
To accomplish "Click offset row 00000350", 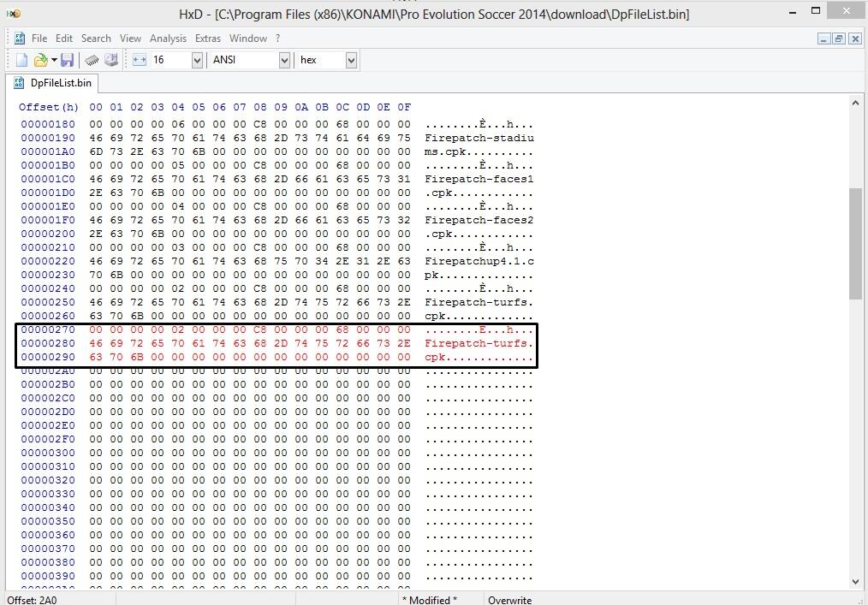I will [48, 521].
